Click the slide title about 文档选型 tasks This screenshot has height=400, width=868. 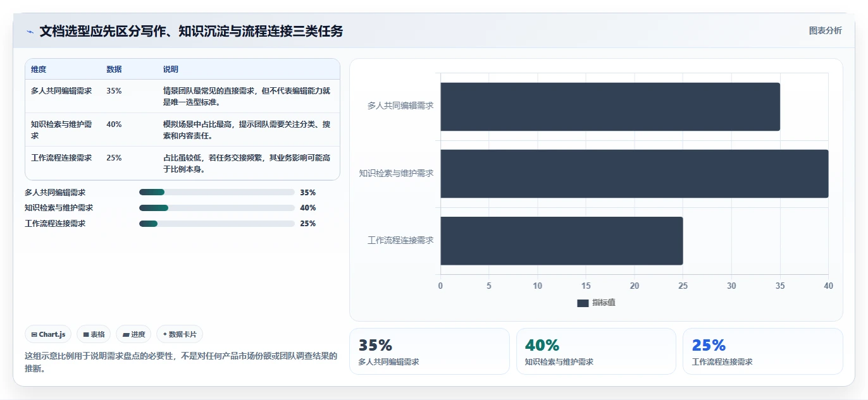pyautogui.click(x=191, y=31)
